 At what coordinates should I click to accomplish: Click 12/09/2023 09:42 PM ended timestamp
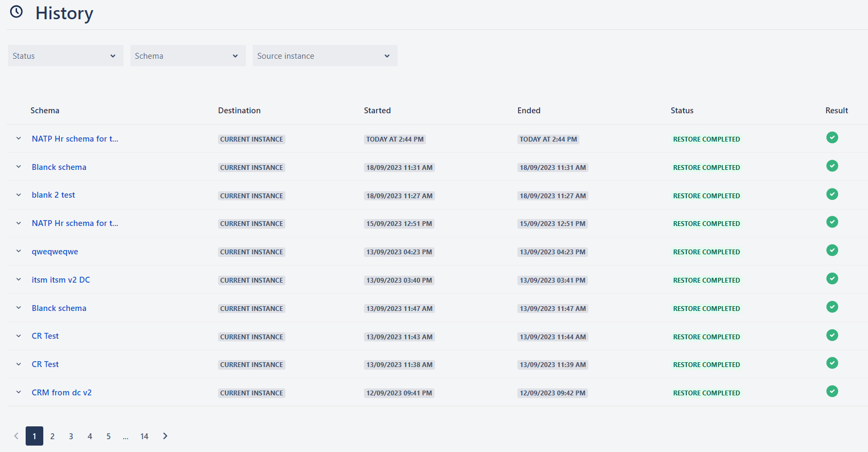pos(553,393)
